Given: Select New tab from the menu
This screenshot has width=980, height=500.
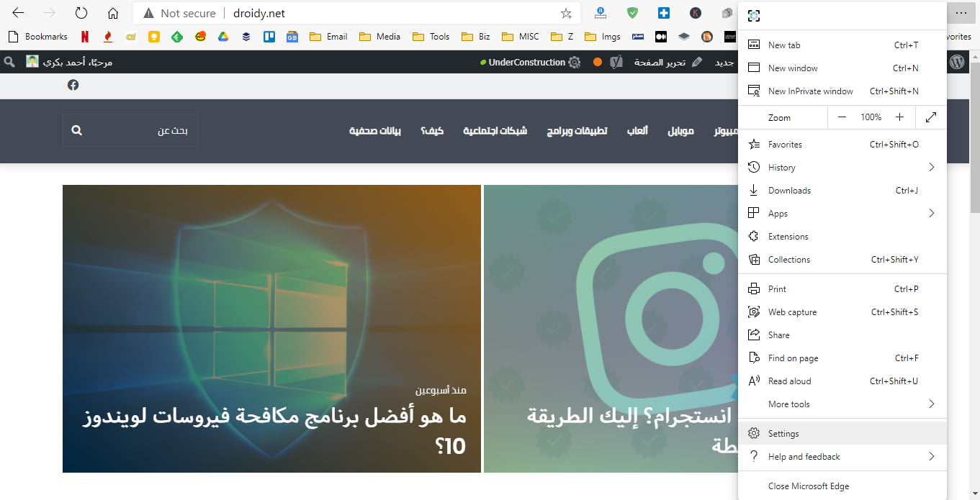Looking at the screenshot, I should point(842,45).
